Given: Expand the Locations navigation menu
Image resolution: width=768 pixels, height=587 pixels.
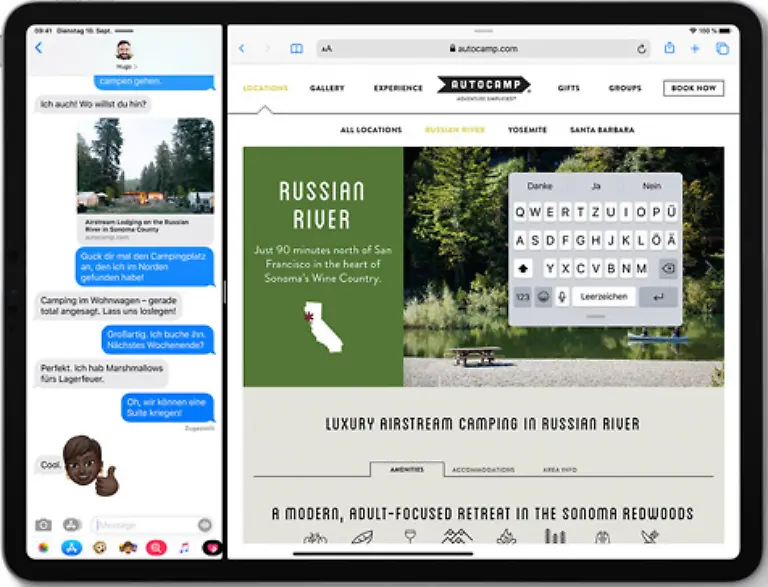Looking at the screenshot, I should [265, 88].
